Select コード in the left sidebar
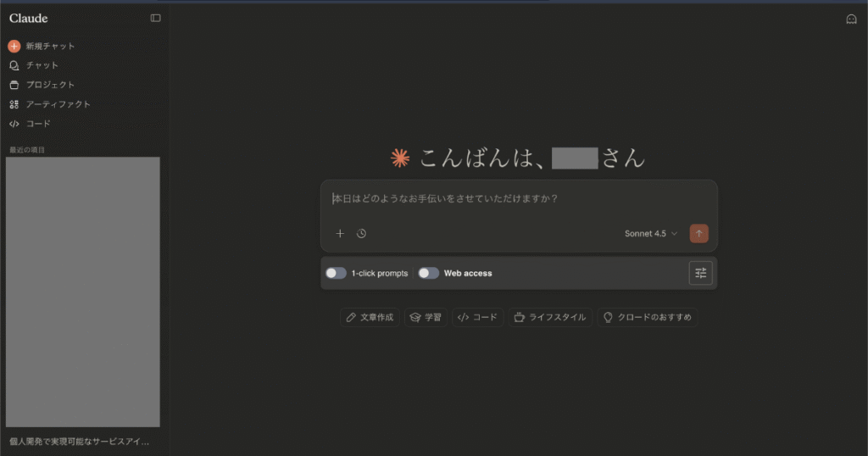The width and height of the screenshot is (868, 456). 38,124
